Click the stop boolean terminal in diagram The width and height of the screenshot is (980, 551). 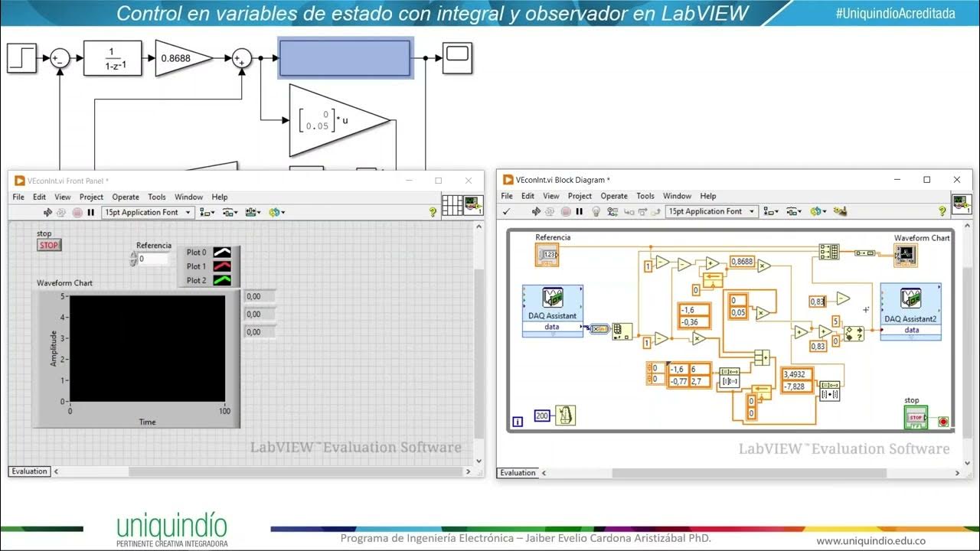(916, 418)
